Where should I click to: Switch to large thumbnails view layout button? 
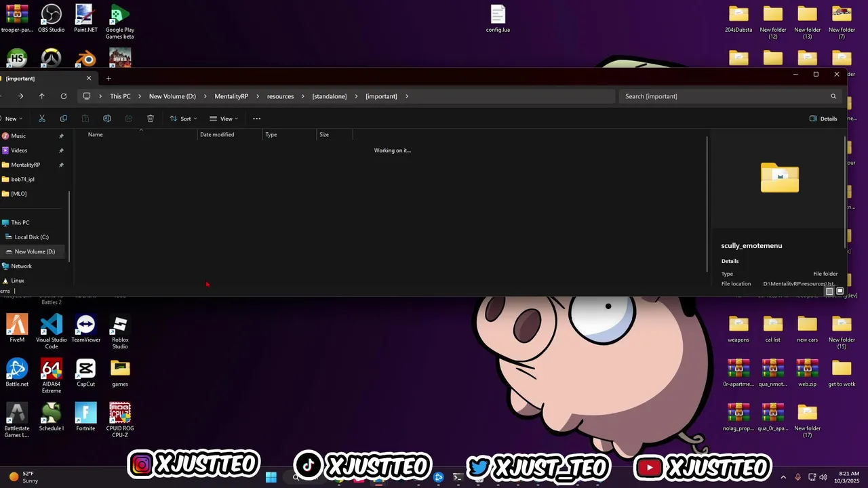click(840, 291)
